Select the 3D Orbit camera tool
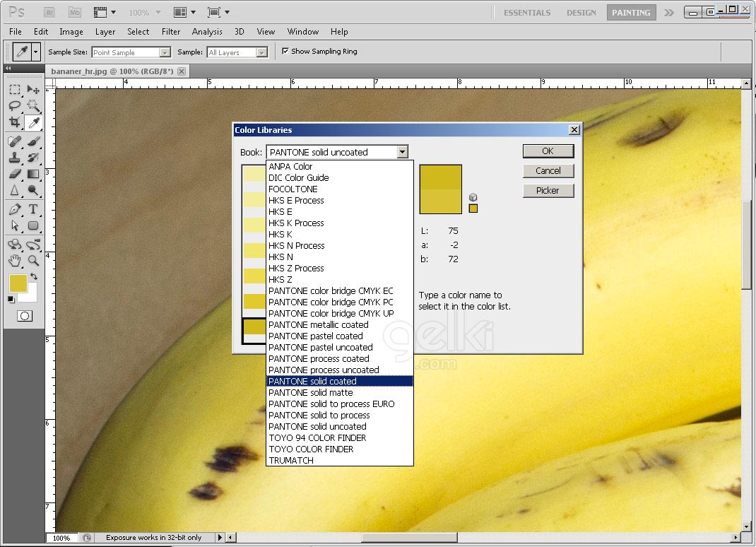756x547 pixels. (33, 245)
